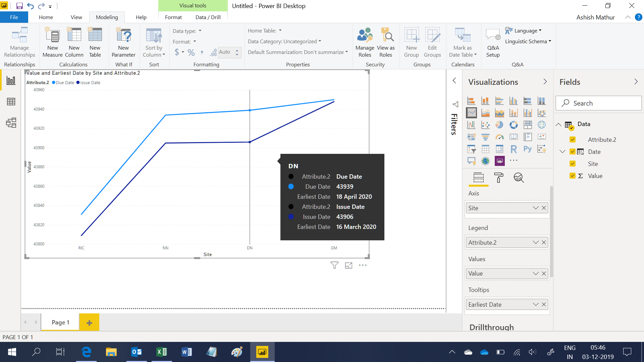Uncheck the Attribute.2 field checkbox
This screenshot has height=362, width=644.
click(573, 139)
